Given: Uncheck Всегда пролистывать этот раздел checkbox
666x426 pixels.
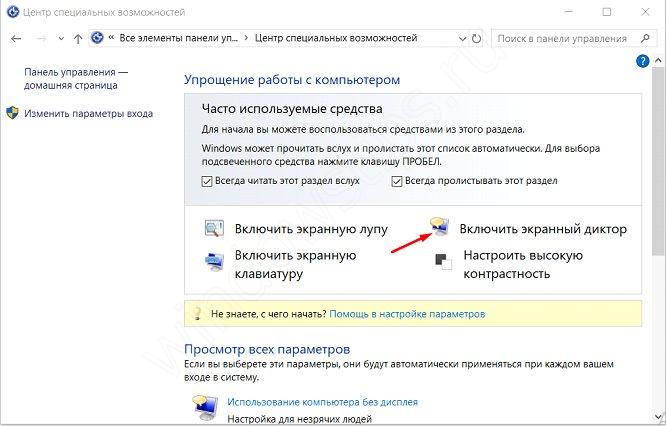Looking at the screenshot, I should pyautogui.click(x=397, y=181).
